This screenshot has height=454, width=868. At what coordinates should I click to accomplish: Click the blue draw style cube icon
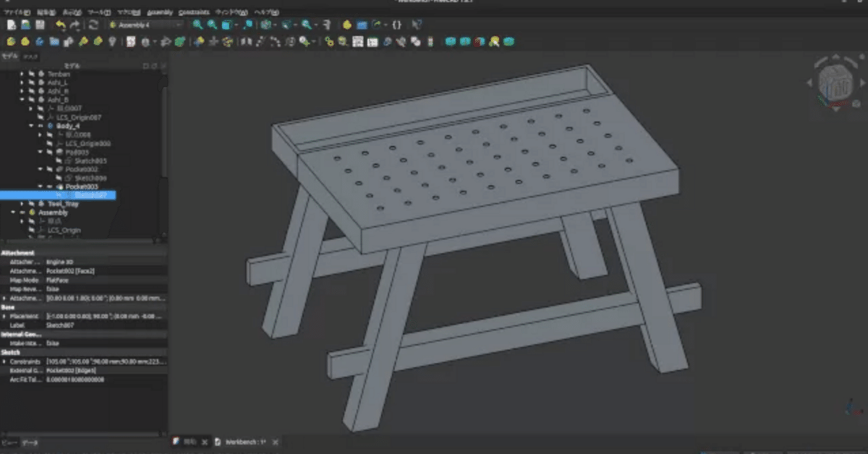click(x=228, y=25)
